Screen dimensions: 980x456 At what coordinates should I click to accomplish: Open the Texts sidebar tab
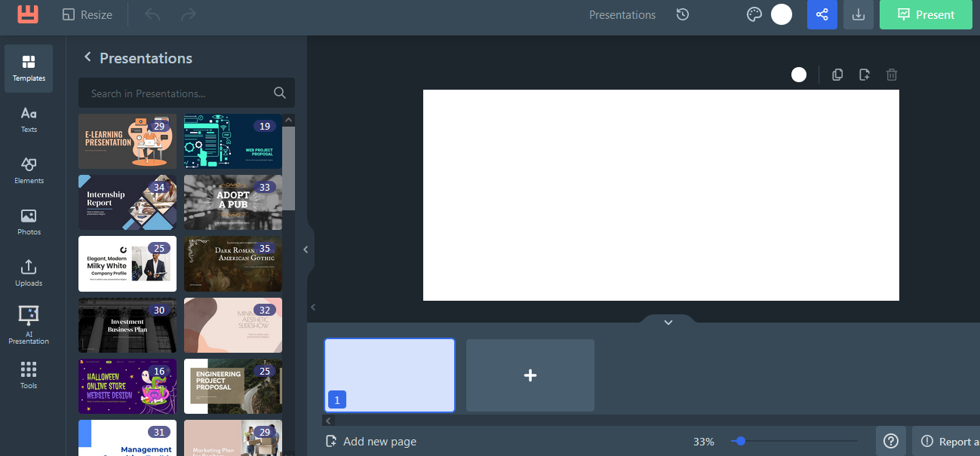point(29,119)
